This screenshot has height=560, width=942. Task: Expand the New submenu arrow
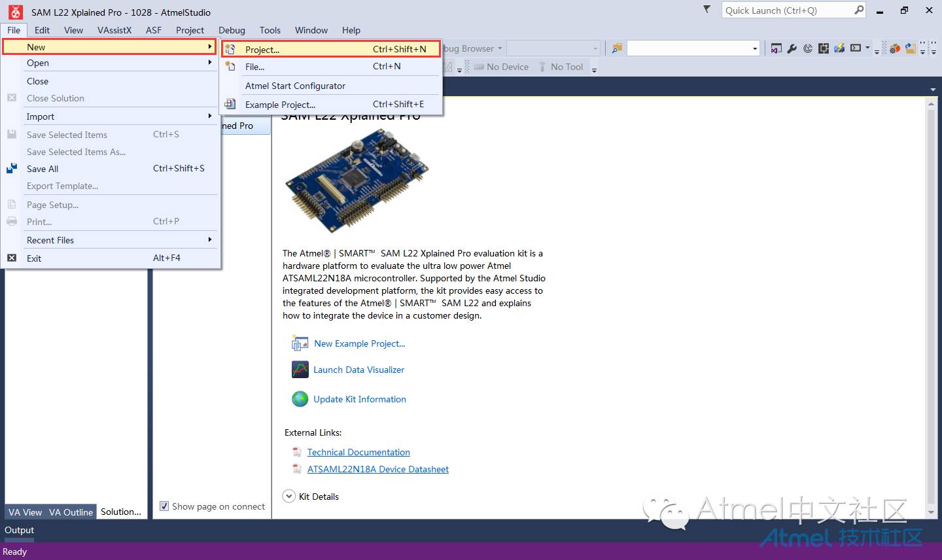210,46
